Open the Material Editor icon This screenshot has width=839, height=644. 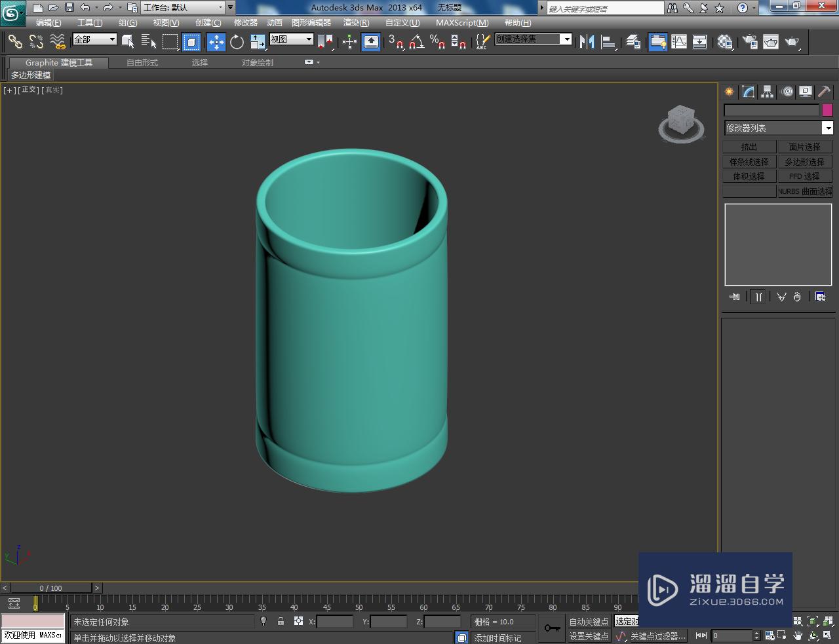point(725,41)
